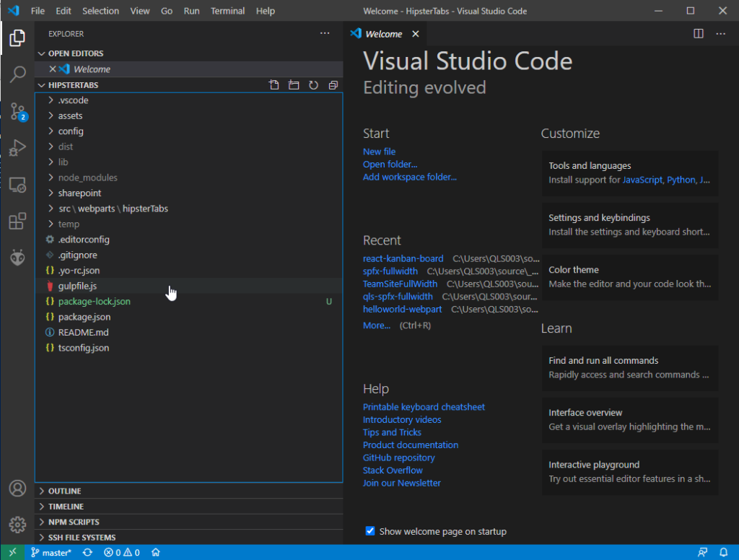This screenshot has height=560, width=739.
Task: Expand the Outline section
Action: (189, 491)
